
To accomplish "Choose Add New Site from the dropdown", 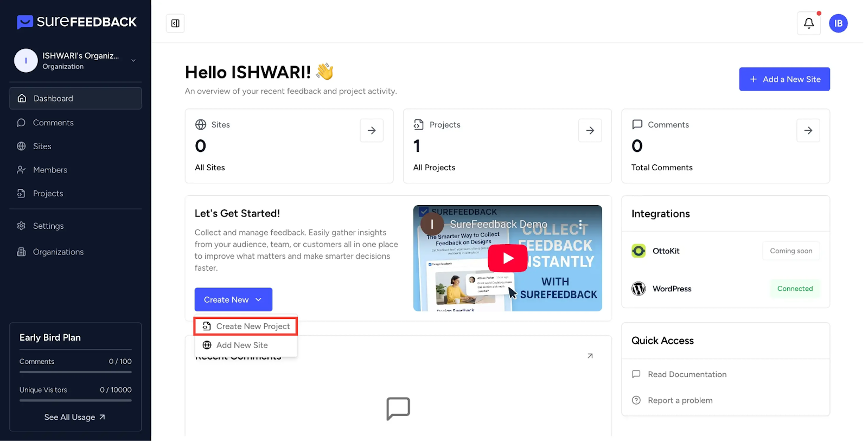I will (242, 345).
